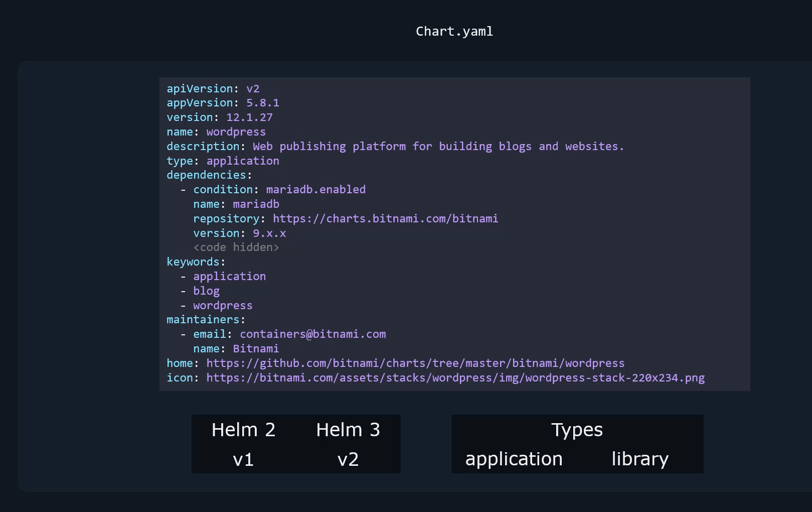Click the 'name: mariadb' dependency line

point(236,204)
